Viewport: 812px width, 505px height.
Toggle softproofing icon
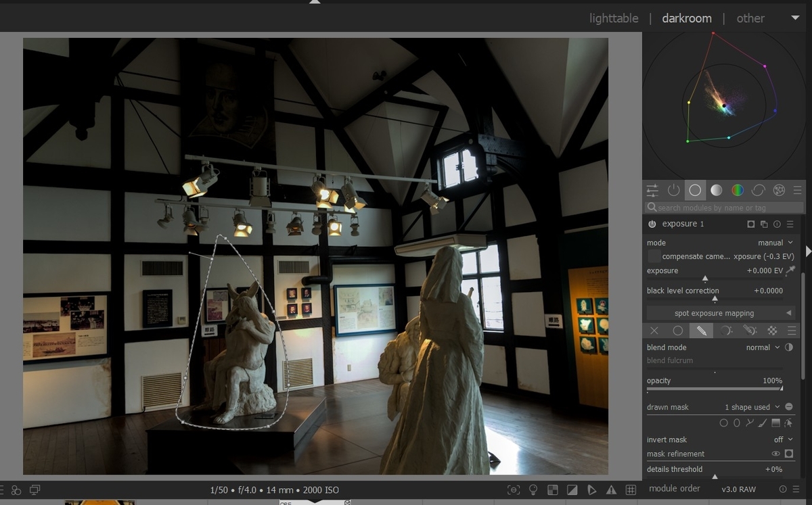click(x=591, y=489)
